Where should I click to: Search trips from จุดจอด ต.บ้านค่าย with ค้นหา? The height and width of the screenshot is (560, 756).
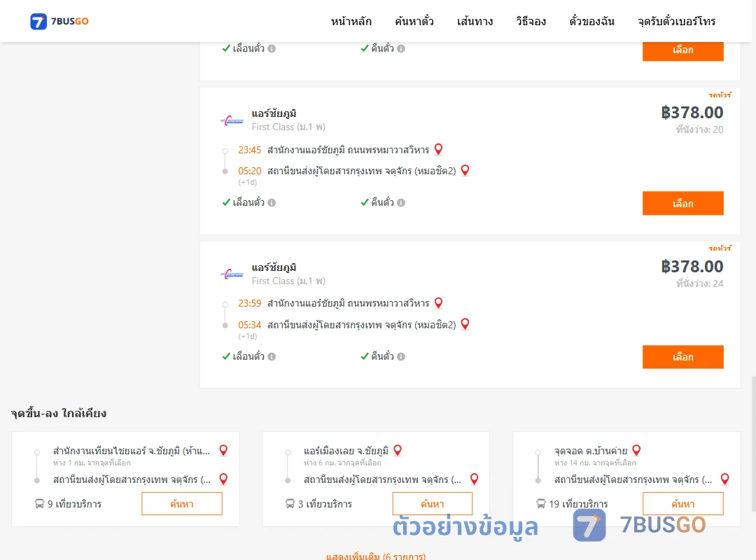[x=682, y=503]
